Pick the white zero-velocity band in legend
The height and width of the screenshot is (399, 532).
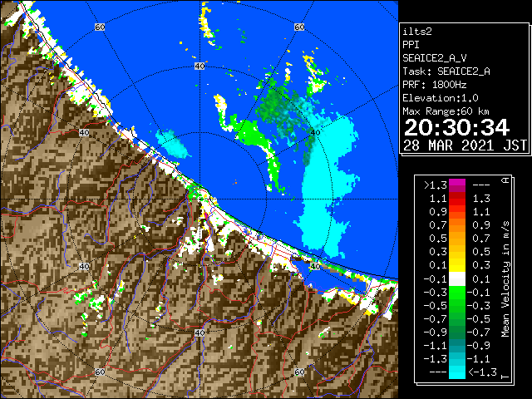[x=457, y=279]
